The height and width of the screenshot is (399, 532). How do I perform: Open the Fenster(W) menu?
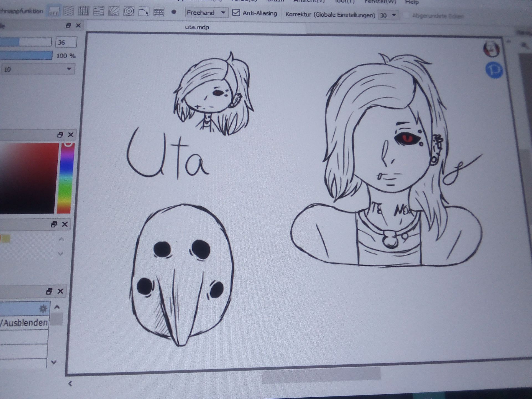tap(380, 2)
